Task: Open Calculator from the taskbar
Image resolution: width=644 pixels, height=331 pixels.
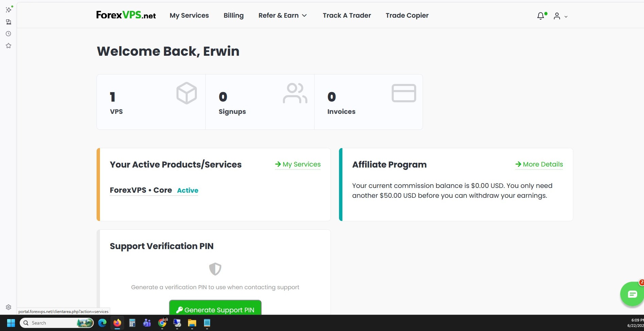Action: [132, 323]
